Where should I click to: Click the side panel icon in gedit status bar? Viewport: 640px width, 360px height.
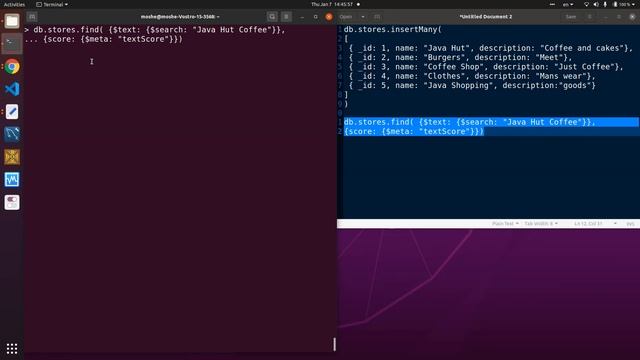point(340,224)
